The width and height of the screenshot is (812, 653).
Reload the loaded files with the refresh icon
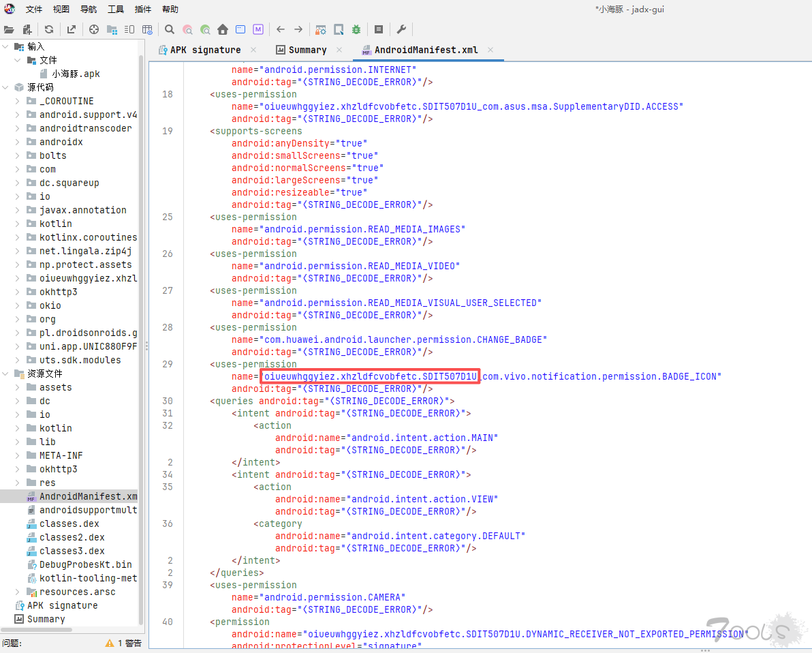click(49, 29)
